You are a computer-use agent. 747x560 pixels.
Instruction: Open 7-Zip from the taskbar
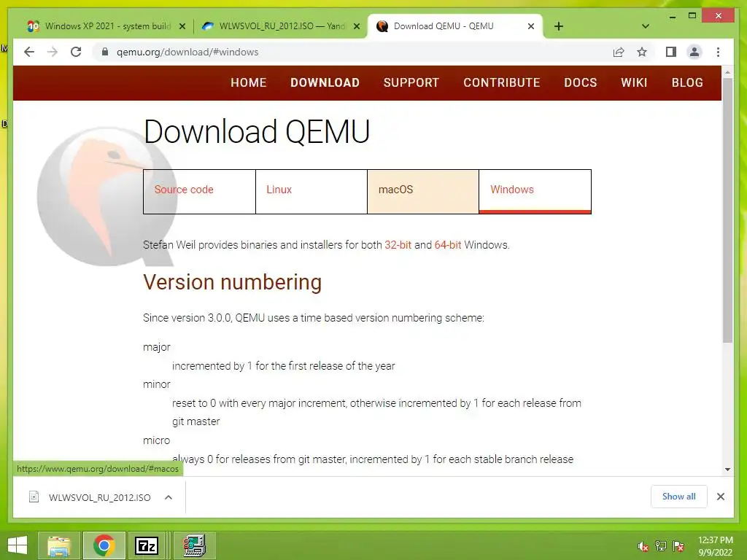(146, 545)
